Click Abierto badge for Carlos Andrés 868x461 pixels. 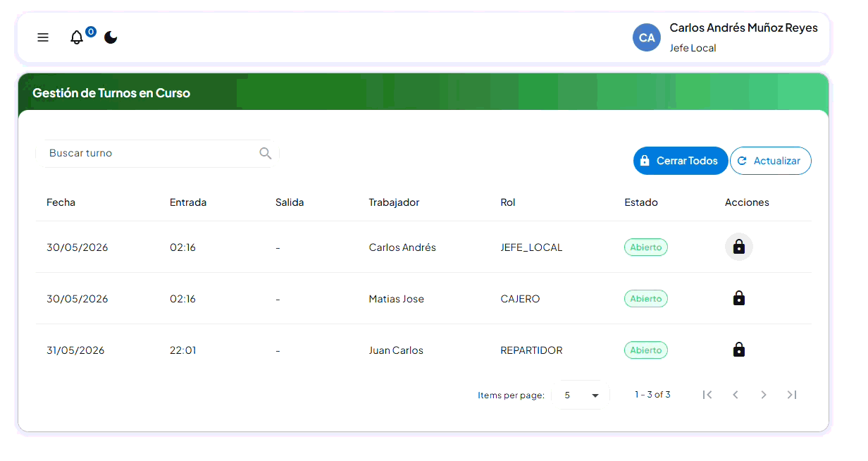point(646,247)
